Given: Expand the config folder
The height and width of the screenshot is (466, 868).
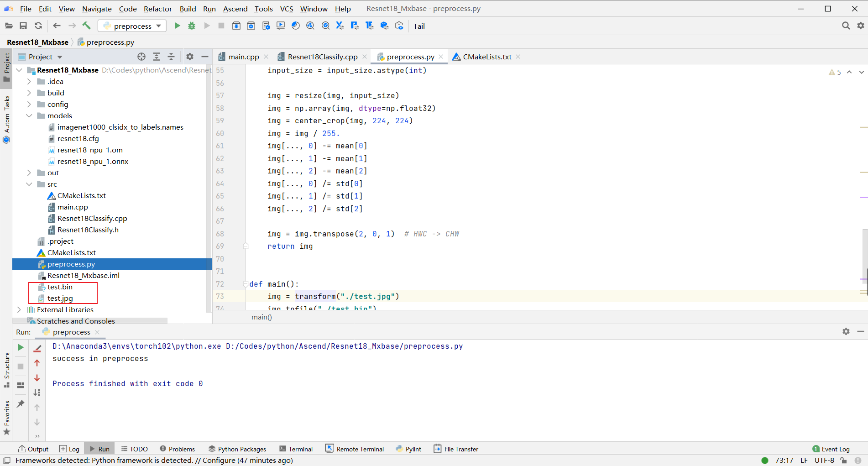Looking at the screenshot, I should (x=29, y=104).
